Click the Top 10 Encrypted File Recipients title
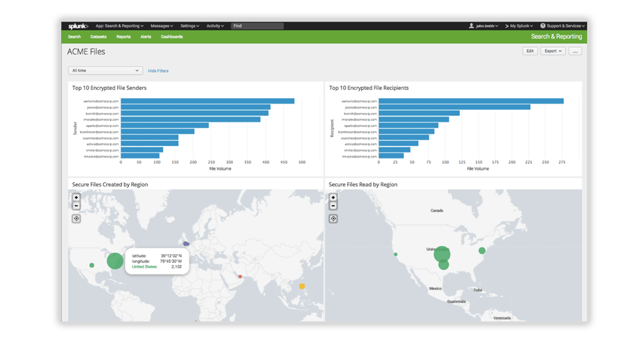Viewport: 644px width, 343px height. coord(369,88)
